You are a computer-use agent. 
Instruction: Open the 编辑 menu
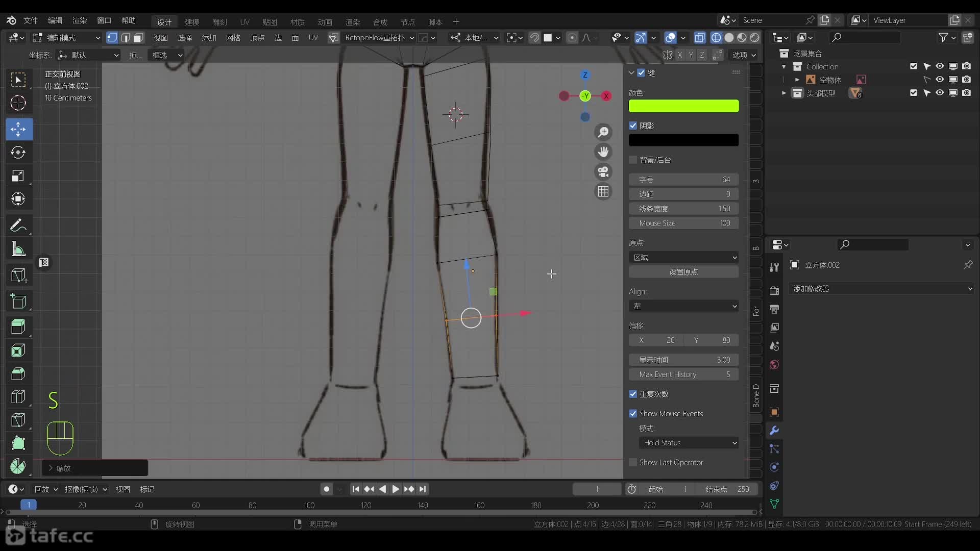(55, 20)
